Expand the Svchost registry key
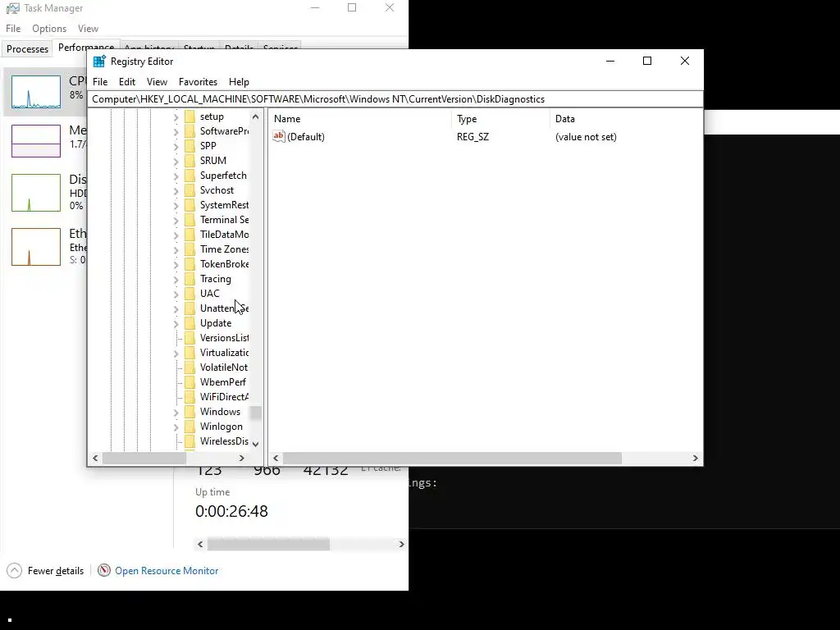840x630 pixels. [176, 190]
